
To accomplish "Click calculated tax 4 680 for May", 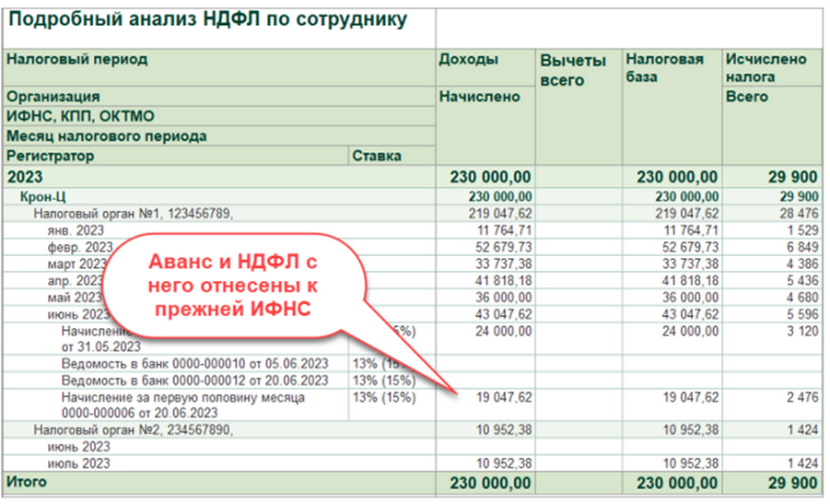I will pos(802,298).
